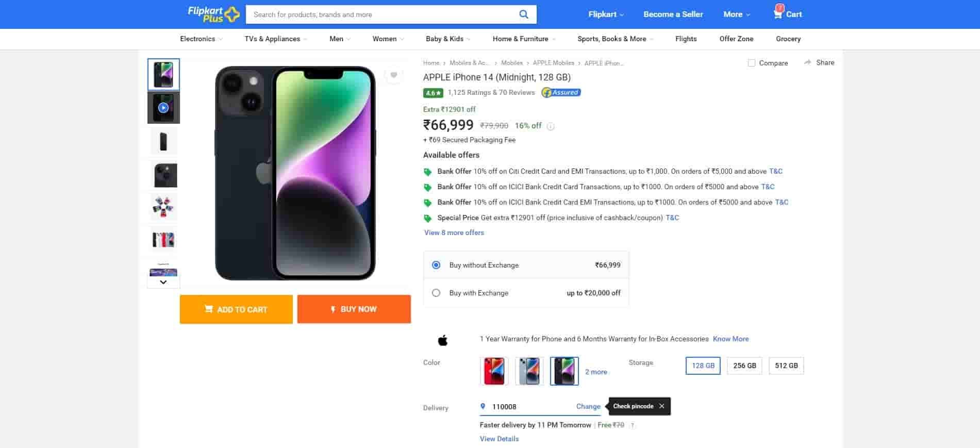Enable the Compare checkbox
The height and width of the screenshot is (448, 980).
(x=752, y=62)
